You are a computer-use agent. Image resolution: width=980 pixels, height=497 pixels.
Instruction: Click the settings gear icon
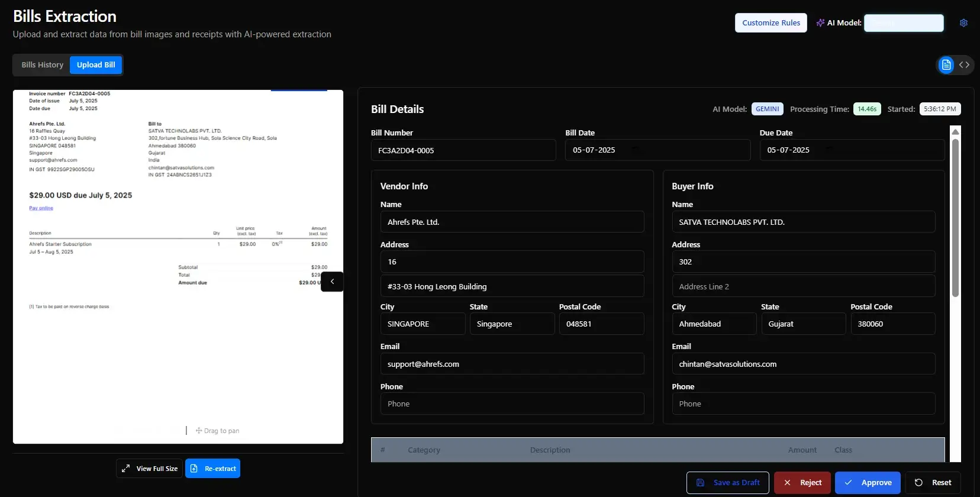coord(963,23)
